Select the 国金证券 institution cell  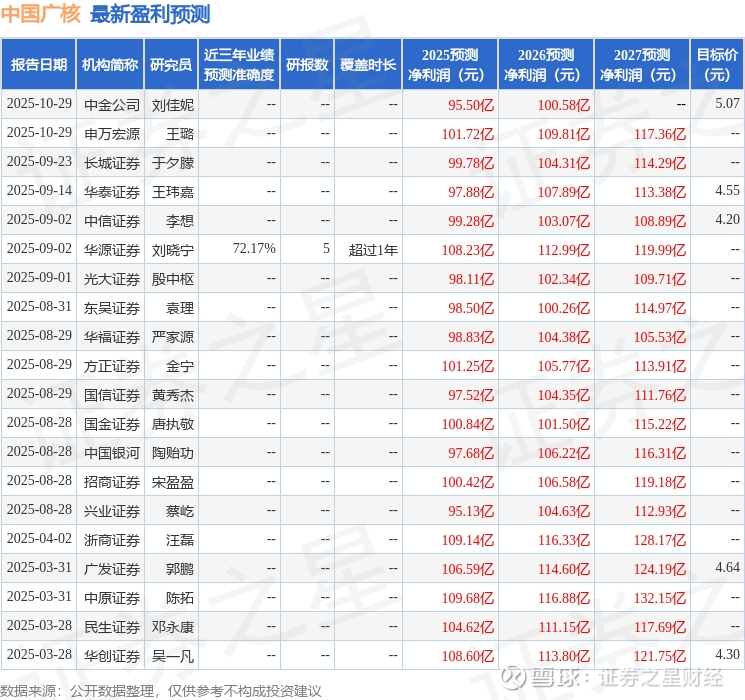coord(112,424)
